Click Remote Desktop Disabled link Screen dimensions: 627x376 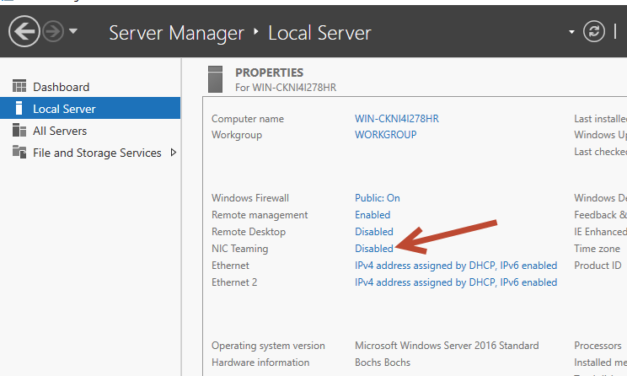coord(374,232)
